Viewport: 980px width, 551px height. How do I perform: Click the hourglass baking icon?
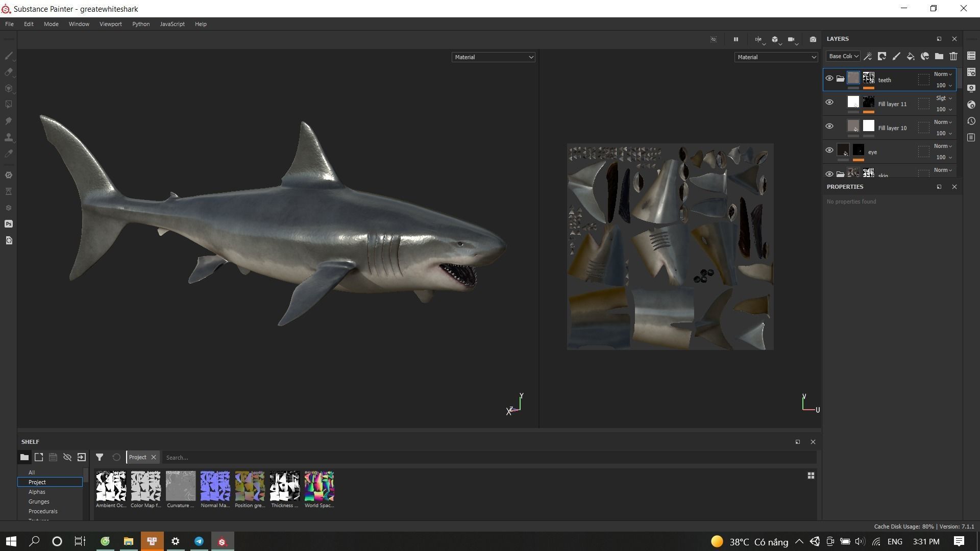click(x=9, y=191)
